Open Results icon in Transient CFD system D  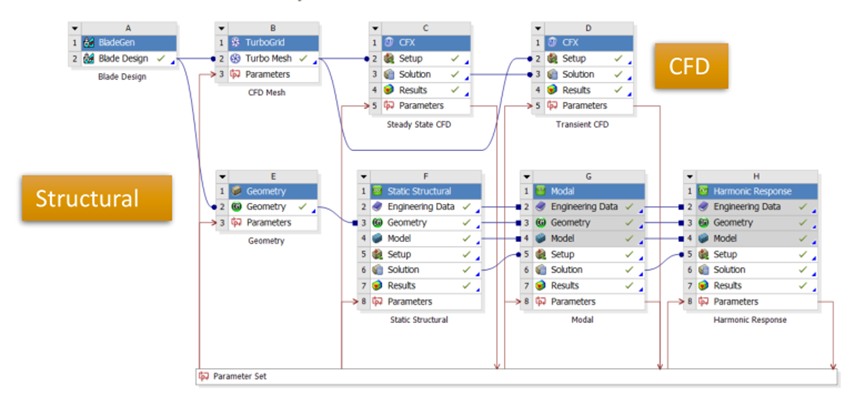tap(551, 90)
